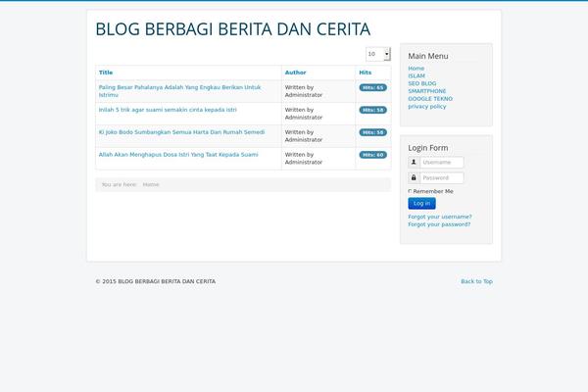Click the Hits: 65 badge
This screenshot has height=392, width=588.
tap(372, 87)
